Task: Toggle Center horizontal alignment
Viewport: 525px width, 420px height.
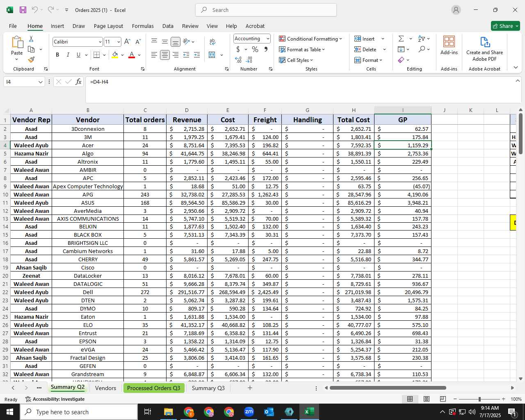Action: pyautogui.click(x=165, y=55)
